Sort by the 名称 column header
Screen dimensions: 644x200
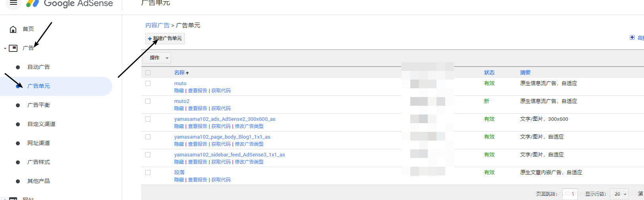[x=179, y=72]
